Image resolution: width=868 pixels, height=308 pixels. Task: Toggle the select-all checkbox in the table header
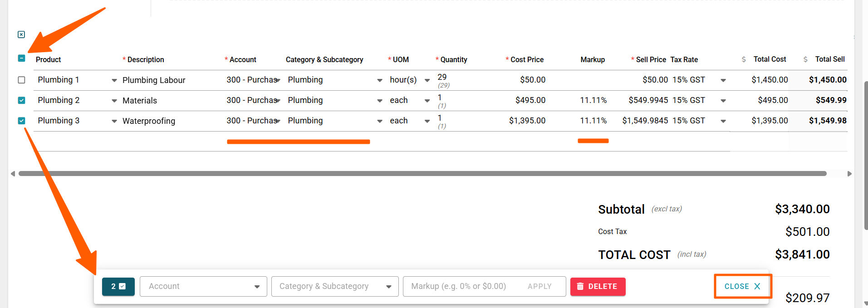click(21, 58)
